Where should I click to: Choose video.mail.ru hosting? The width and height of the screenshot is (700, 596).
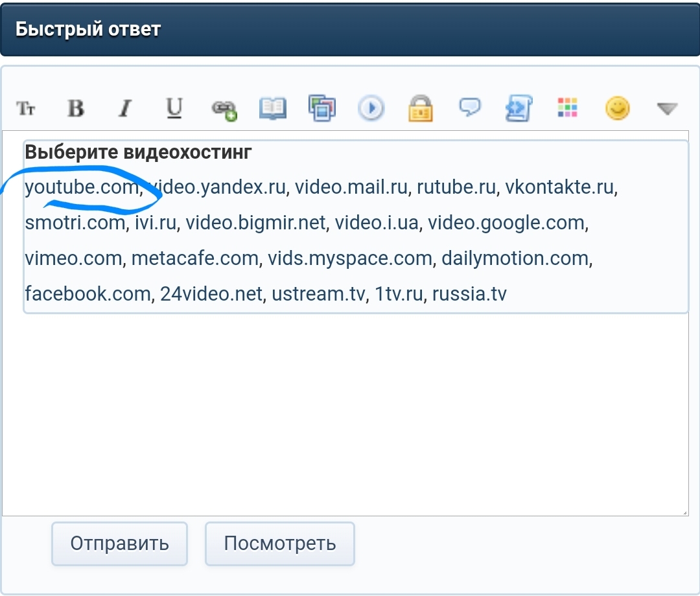click(351, 187)
